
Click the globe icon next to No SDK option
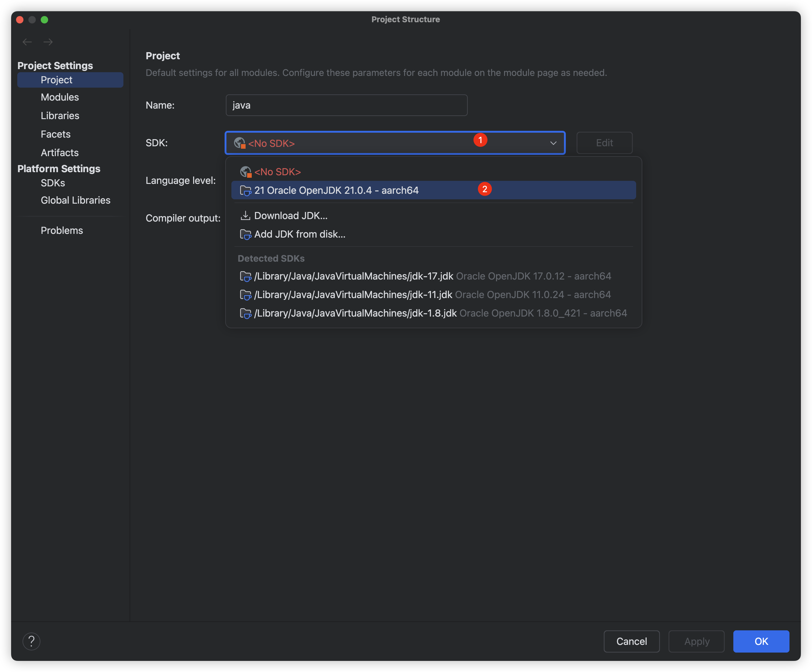tap(246, 172)
